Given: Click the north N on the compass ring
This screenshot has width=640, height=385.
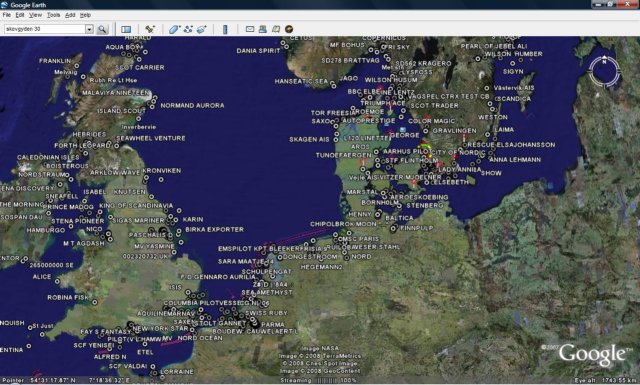Looking at the screenshot, I should [604, 62].
